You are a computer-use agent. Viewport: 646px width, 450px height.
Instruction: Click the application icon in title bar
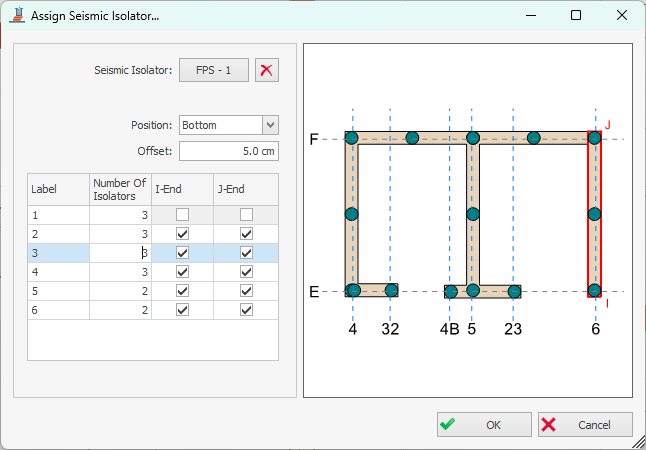click(17, 16)
